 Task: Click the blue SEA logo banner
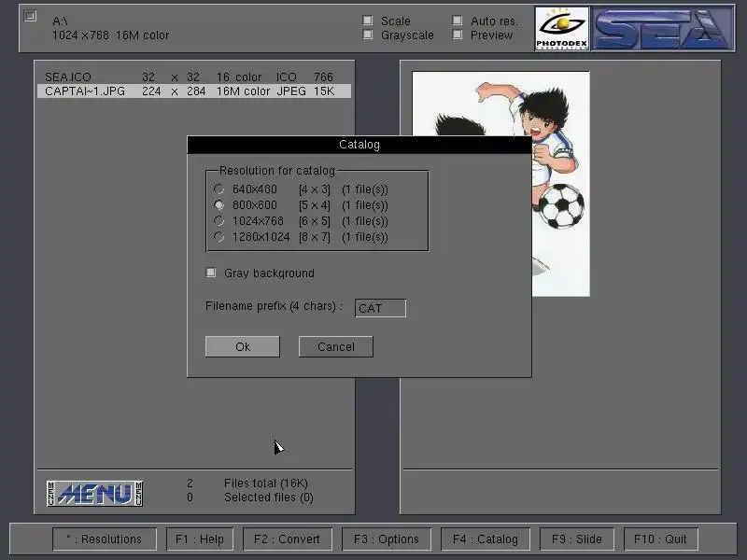coord(663,29)
